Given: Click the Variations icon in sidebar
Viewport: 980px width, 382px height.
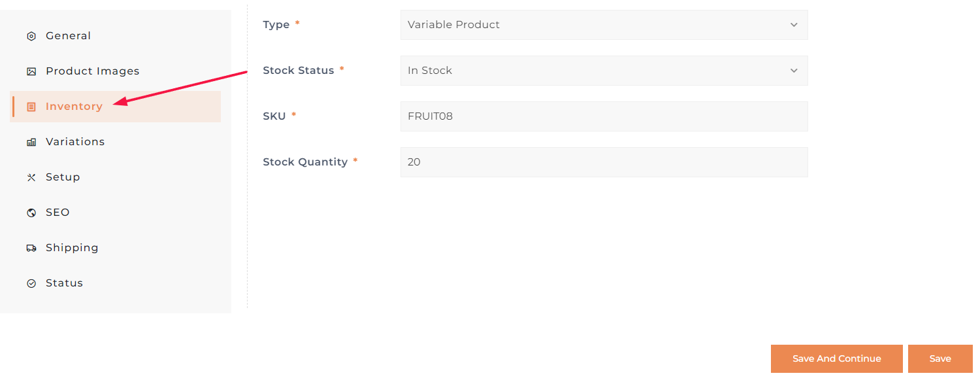Looking at the screenshot, I should (x=31, y=143).
